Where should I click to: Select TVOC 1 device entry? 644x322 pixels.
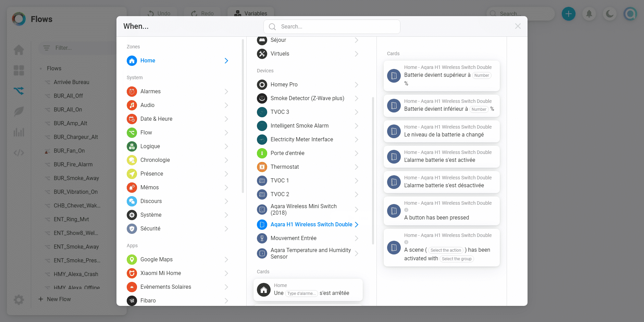point(308,180)
